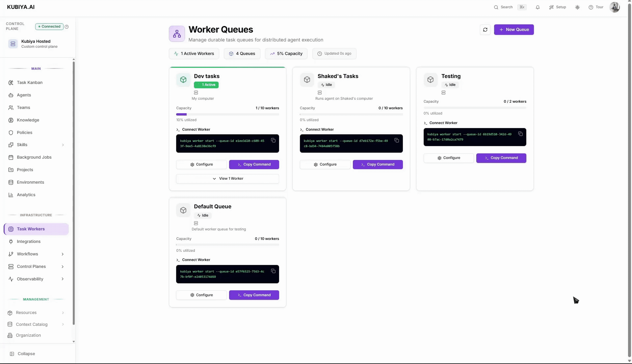Expand the Skills sidebar section
The height and width of the screenshot is (364, 632).
click(36, 145)
